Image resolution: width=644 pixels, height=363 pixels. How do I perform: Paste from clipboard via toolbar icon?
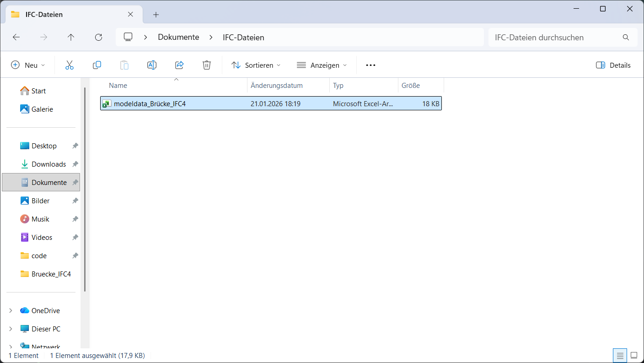[x=124, y=65]
